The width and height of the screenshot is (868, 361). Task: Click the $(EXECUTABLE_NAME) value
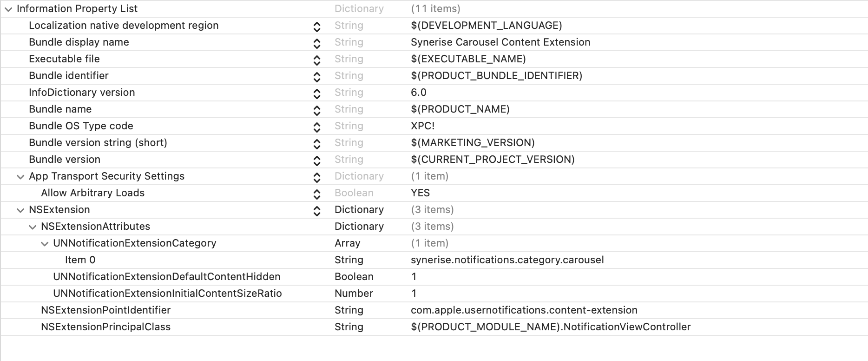coord(468,59)
